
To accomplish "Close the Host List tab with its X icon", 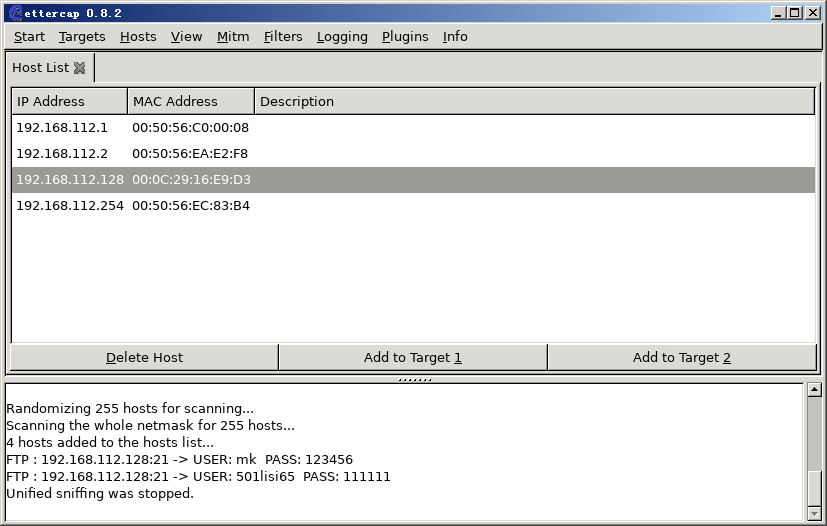I will (x=79, y=68).
